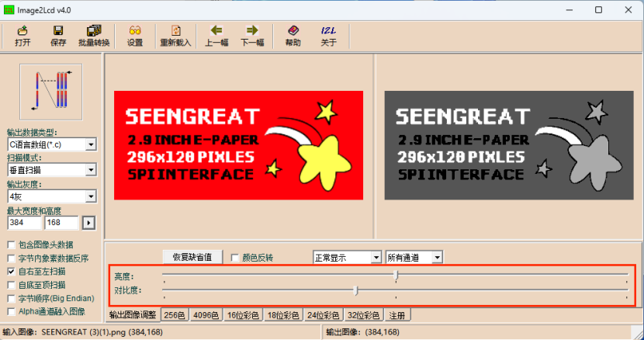Screen dimensions: 644x340
Task: Toggle 颜色反转 color invert checkbox
Action: (x=235, y=257)
